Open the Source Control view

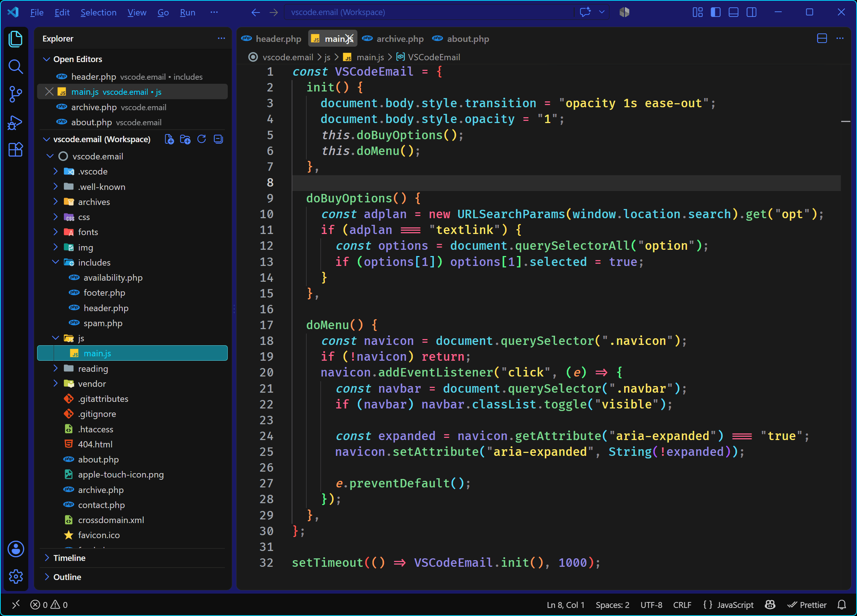click(15, 94)
